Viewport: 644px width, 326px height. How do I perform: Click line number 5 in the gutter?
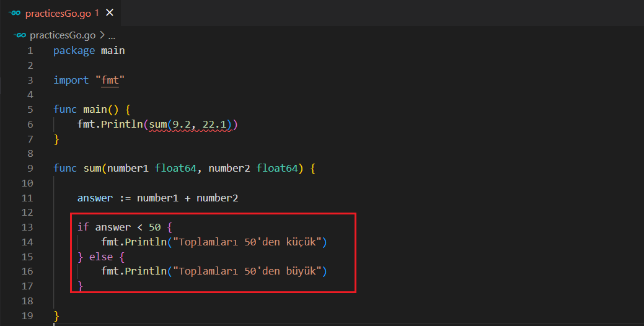[x=30, y=109]
